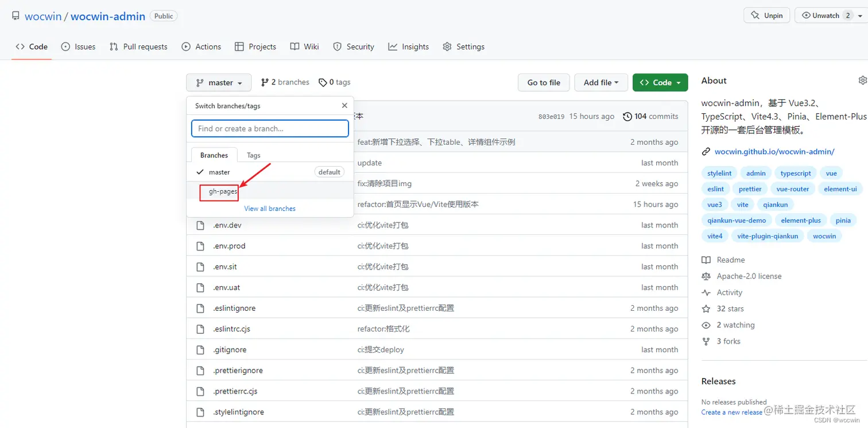868x428 pixels.
Task: Open the master branch dropdown
Action: click(219, 83)
